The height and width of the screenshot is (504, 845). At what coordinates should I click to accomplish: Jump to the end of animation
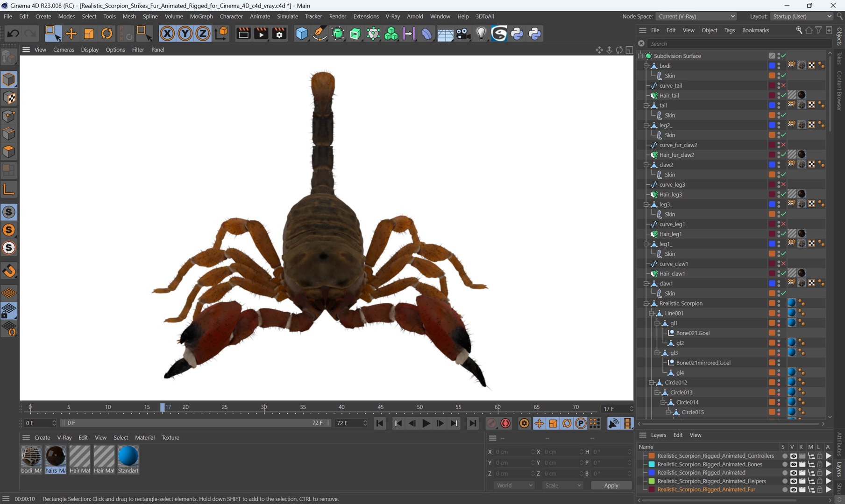coord(473,423)
